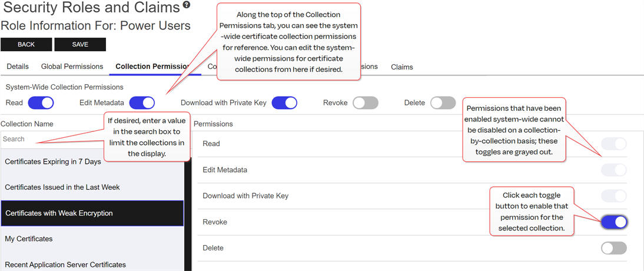Switch to the Details tab

(18, 67)
